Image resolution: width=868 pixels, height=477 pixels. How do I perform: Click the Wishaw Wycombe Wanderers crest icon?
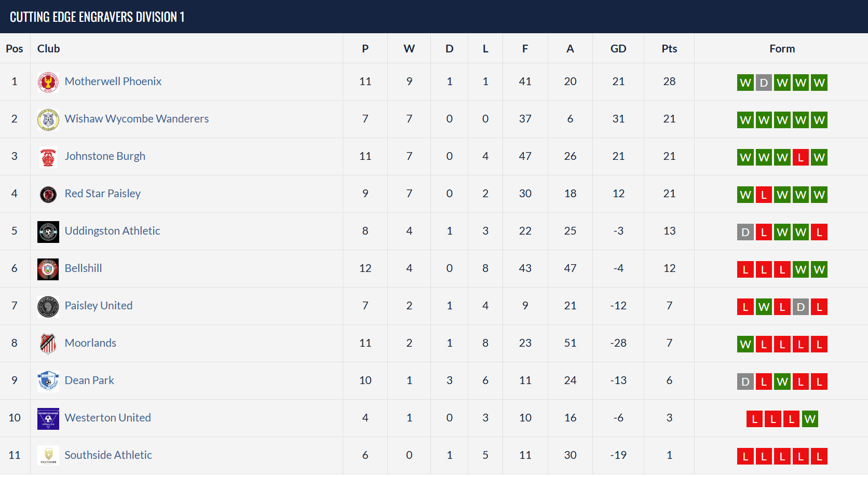coord(48,119)
